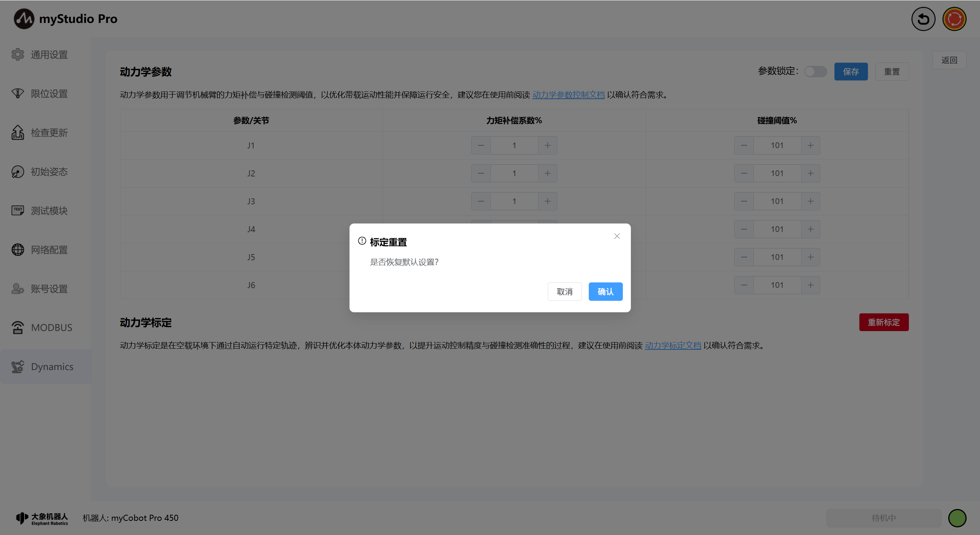Image resolution: width=980 pixels, height=535 pixels.
Task: Open the 动力学标定文档 link
Action: click(673, 346)
